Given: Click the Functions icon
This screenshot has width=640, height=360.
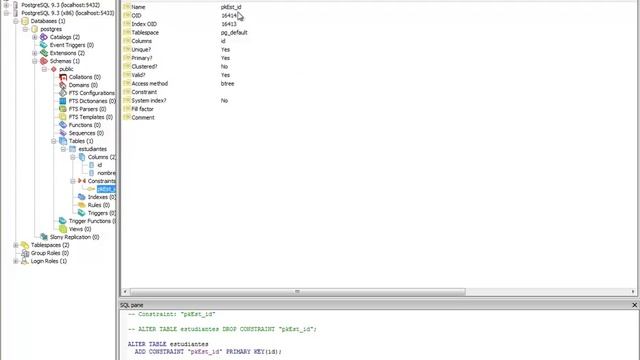Looking at the screenshot, I should [63, 125].
